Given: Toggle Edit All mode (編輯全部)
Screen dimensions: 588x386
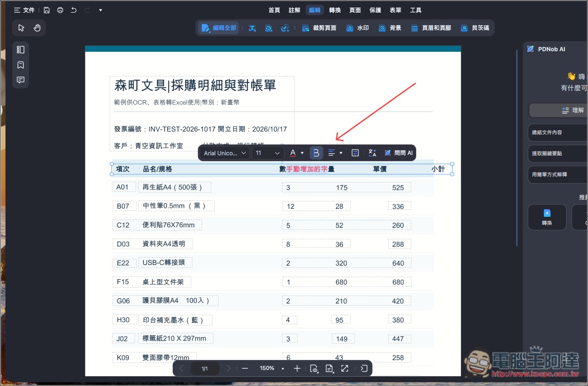Looking at the screenshot, I should click(219, 28).
